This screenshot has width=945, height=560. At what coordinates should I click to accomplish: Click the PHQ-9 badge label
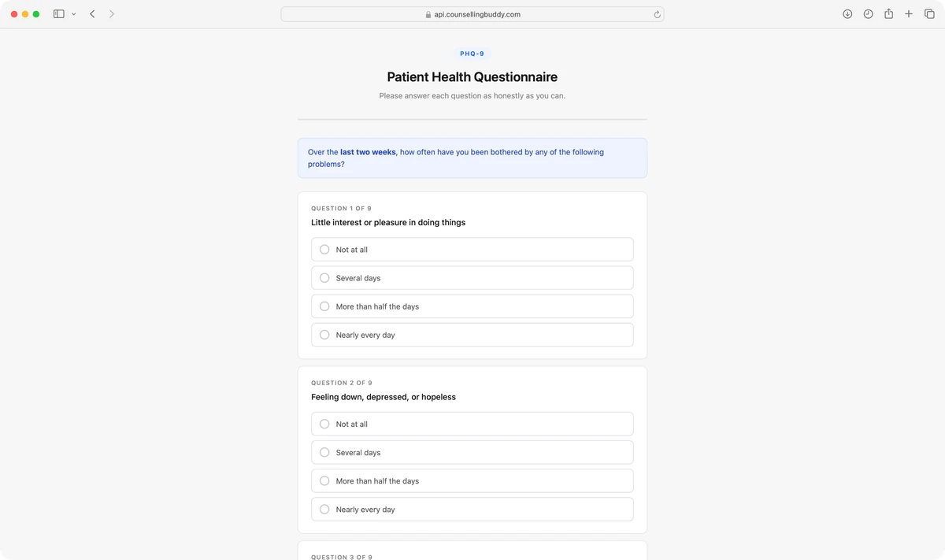[472, 53]
